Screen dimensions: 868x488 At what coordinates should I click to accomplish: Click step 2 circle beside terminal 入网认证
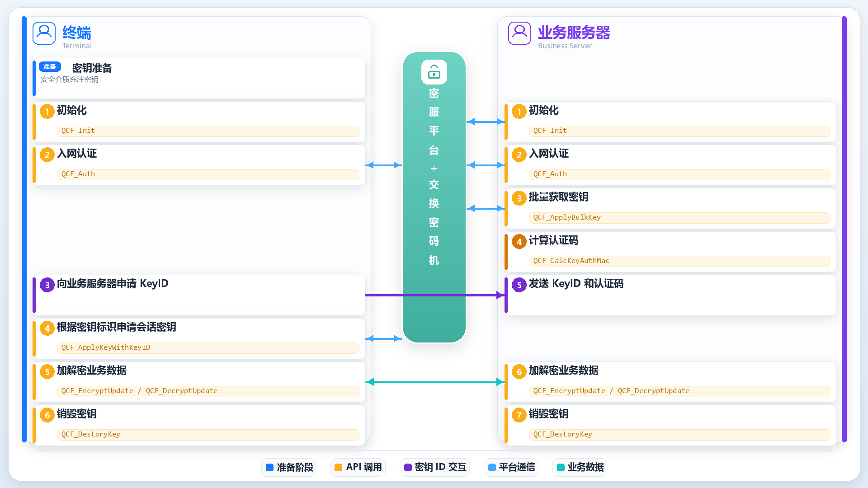point(47,155)
